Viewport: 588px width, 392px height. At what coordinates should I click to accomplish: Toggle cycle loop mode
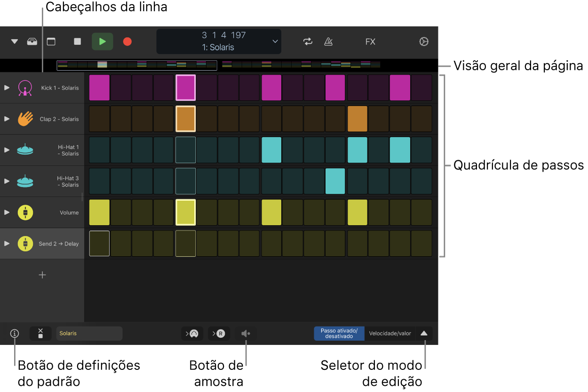click(308, 41)
